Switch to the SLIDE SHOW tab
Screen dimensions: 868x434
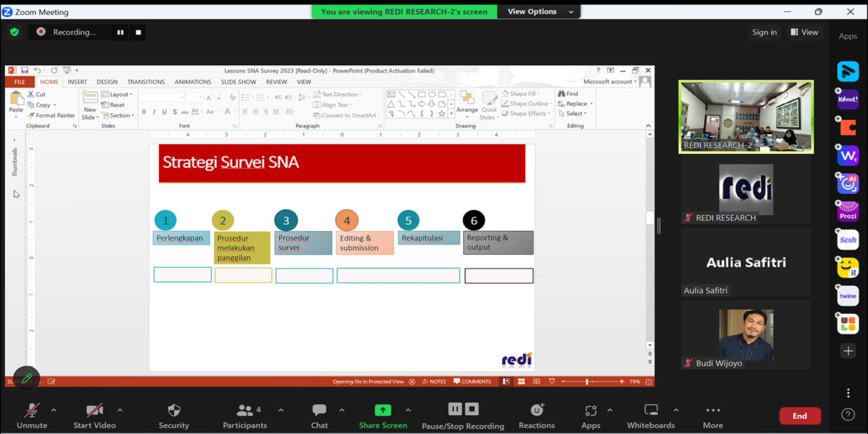239,82
